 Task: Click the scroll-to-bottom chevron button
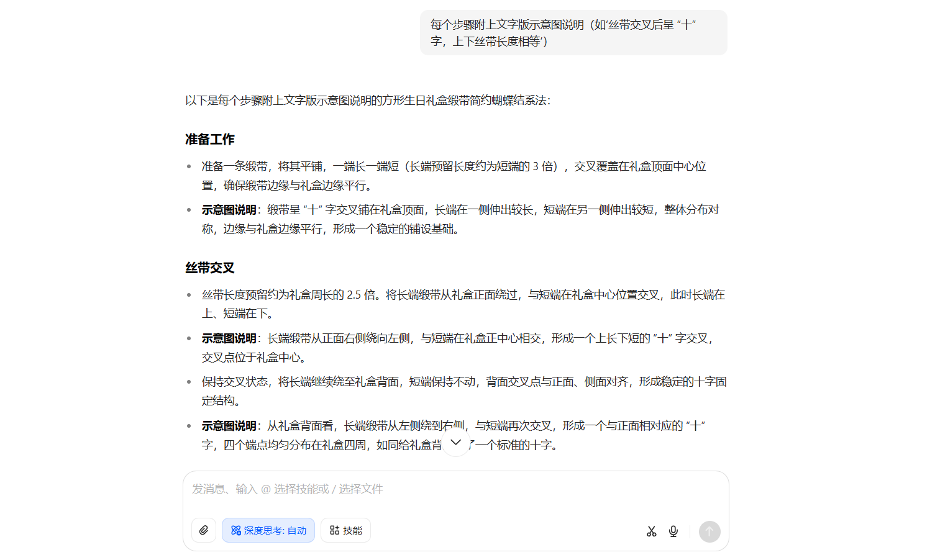(455, 443)
